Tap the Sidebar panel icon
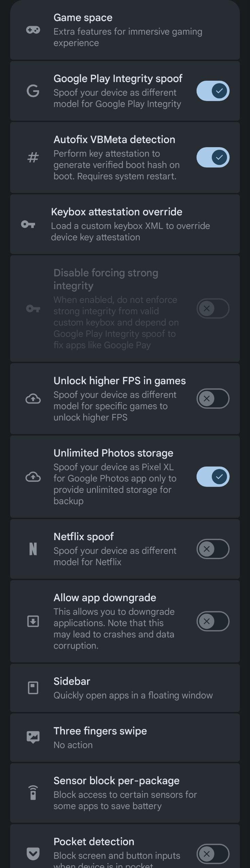This screenshot has height=868, width=250. click(33, 688)
